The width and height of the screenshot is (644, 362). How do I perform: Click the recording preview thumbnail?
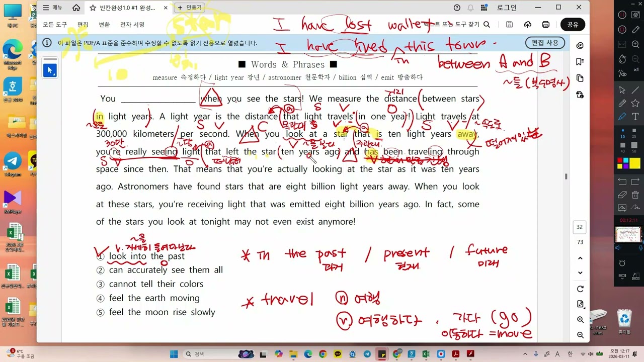[628, 234]
